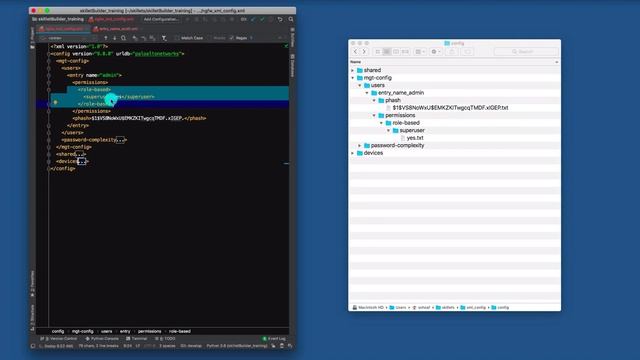Screen dimensions: 640x360
Task: Click the Search Everywhere magnifier in PyCharm toolbar
Action: [x=291, y=19]
